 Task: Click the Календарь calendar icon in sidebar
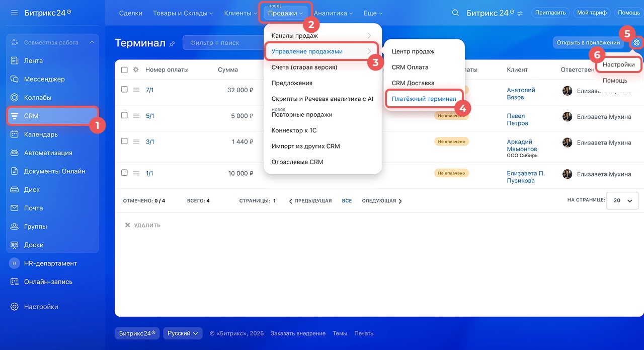pyautogui.click(x=15, y=134)
